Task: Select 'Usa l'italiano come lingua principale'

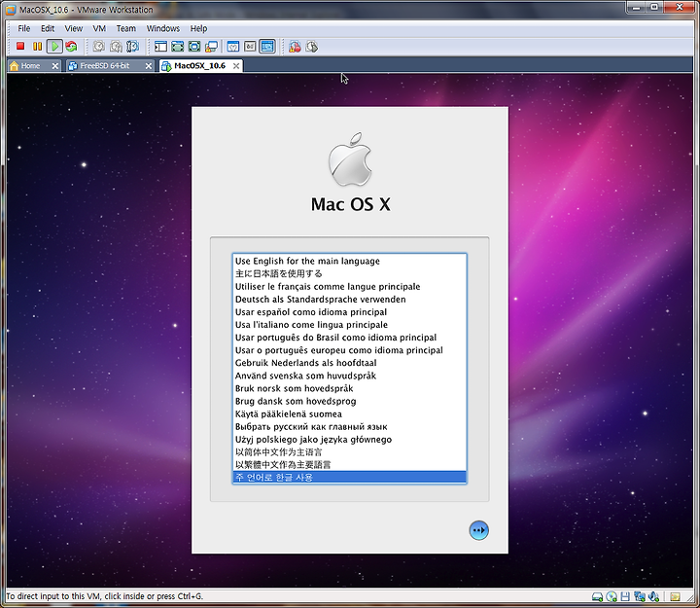Action: pos(350,324)
